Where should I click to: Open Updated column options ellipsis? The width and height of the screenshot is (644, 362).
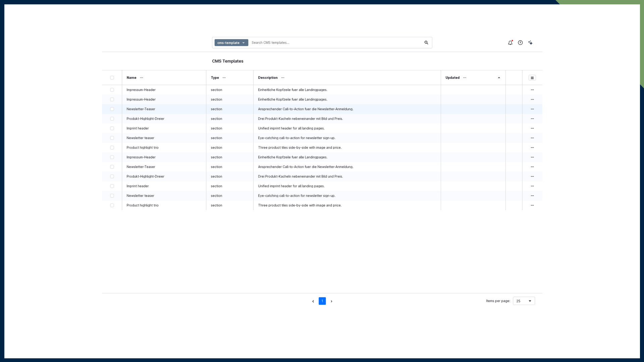(465, 78)
